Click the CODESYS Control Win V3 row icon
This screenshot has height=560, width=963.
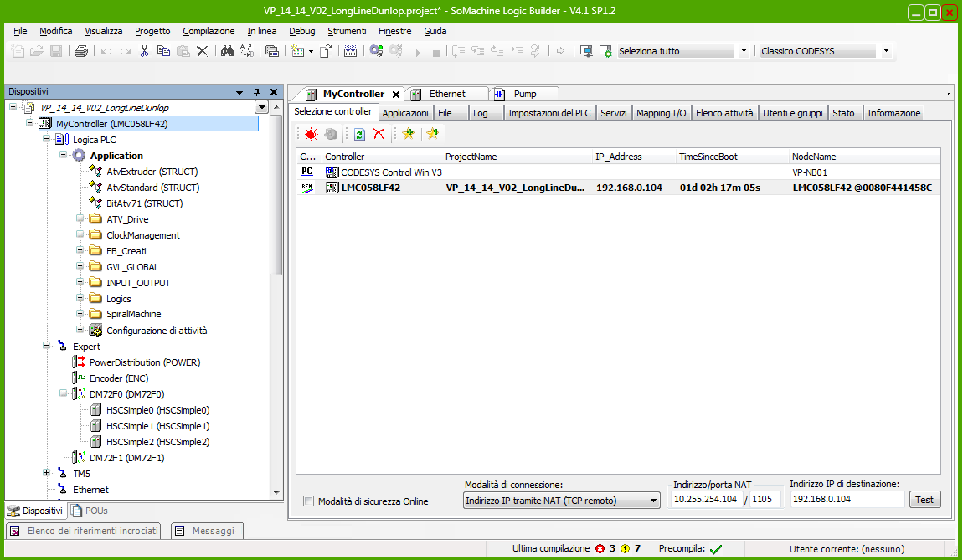tap(332, 172)
